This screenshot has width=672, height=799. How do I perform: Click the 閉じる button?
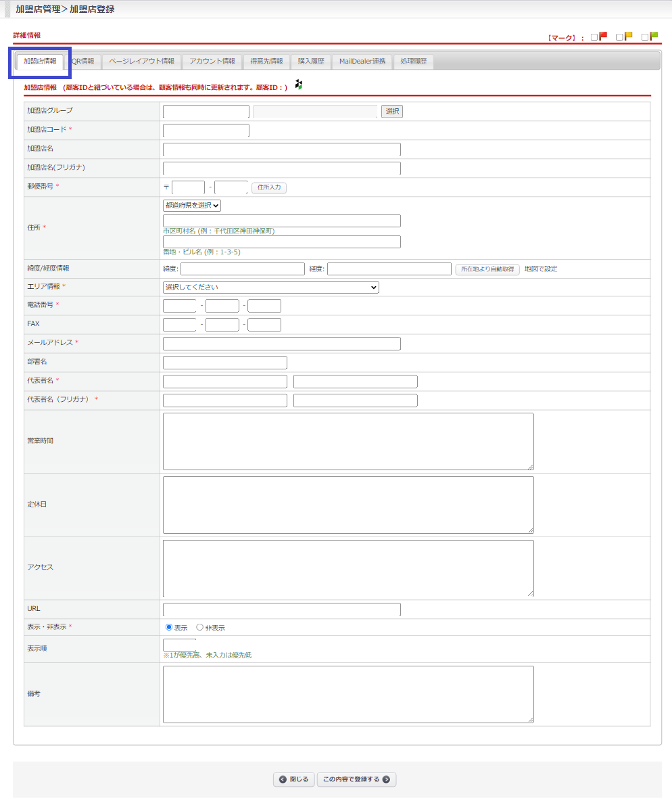294,779
